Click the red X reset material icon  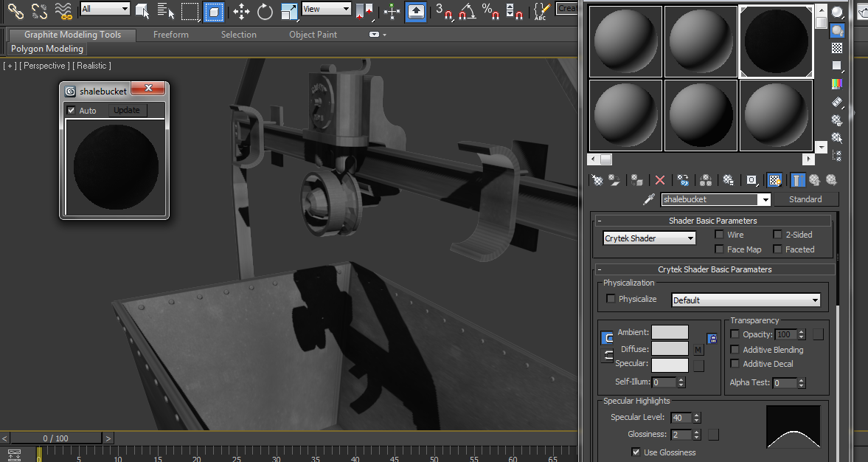coord(660,180)
